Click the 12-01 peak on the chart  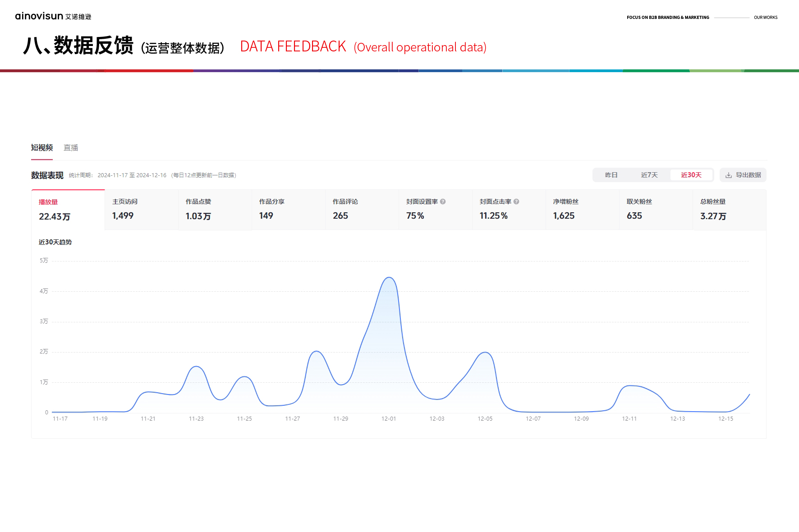pos(389,278)
